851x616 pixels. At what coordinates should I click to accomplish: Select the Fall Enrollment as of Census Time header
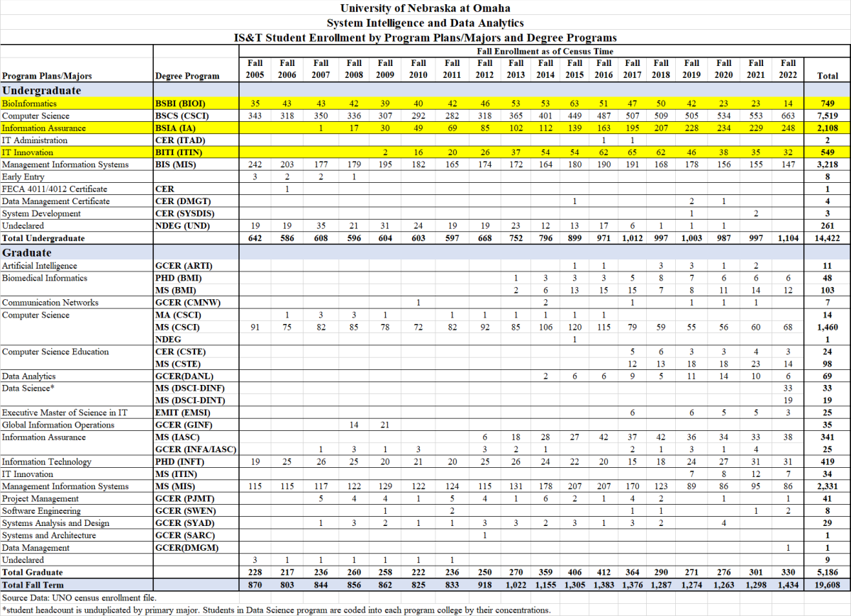point(544,51)
